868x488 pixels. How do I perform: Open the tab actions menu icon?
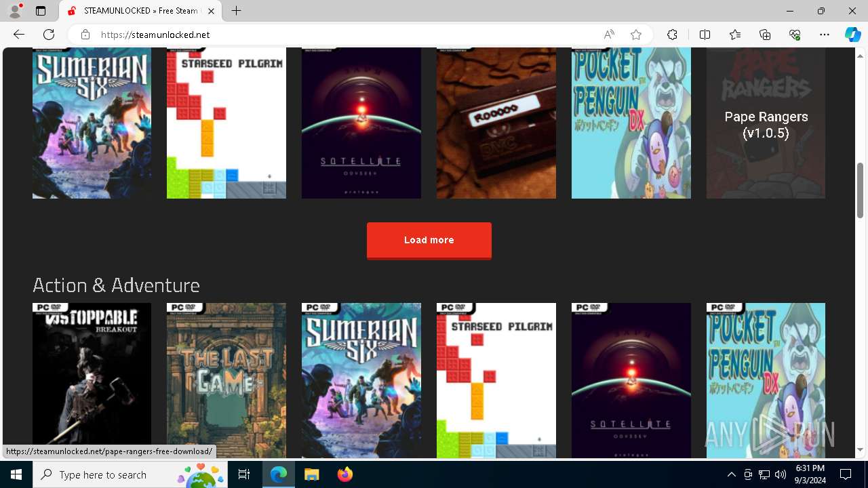(x=41, y=11)
